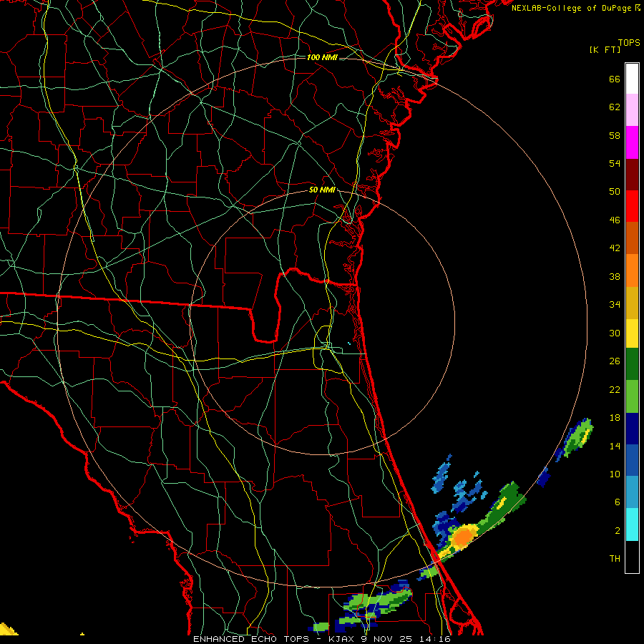The width and height of the screenshot is (644, 644).
Task: Click the legend value 18
Action: 615,418
